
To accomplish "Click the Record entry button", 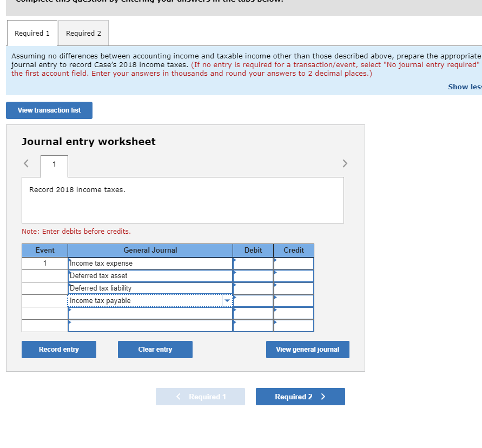I will coord(58,349).
